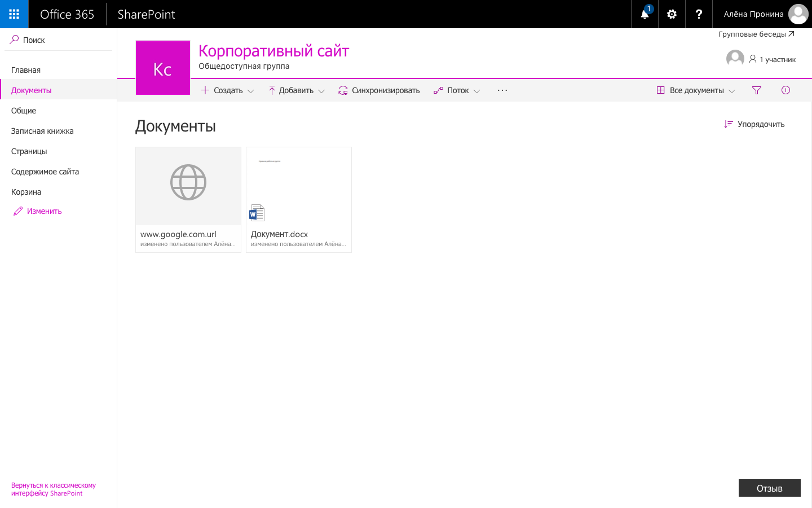The image size is (812, 508).
Task: Open notifications via the bell icon
Action: point(644,14)
